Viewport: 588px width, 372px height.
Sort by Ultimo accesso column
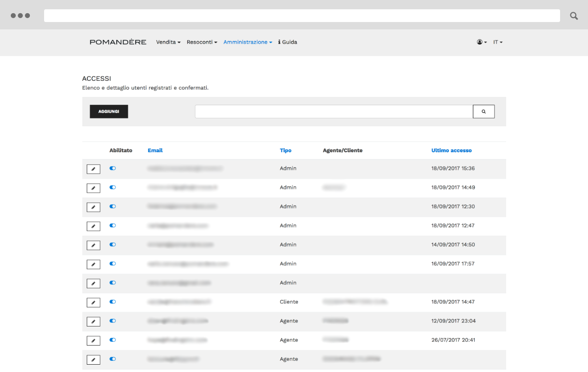coord(451,150)
